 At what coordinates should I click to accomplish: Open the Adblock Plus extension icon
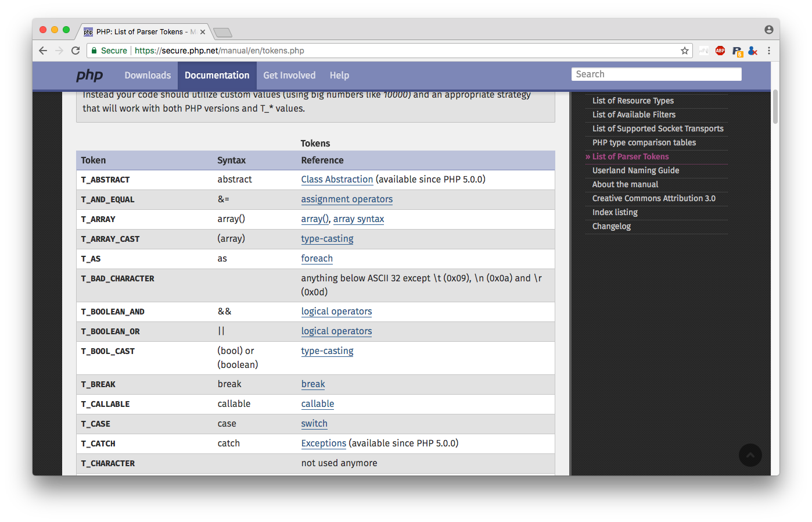pos(720,51)
